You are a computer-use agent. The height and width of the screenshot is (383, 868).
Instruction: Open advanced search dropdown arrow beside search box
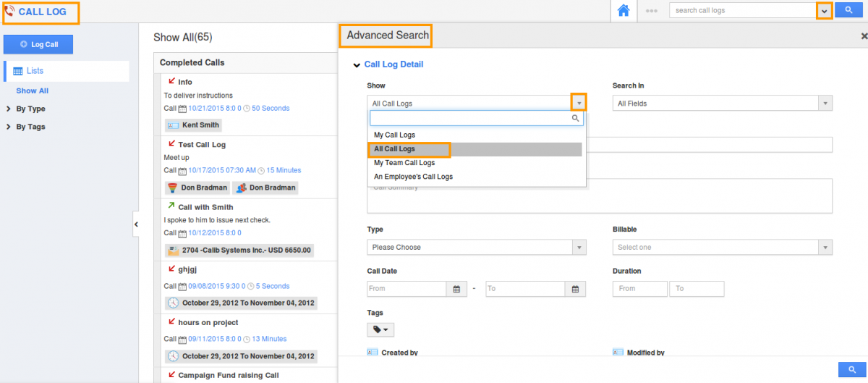(824, 11)
